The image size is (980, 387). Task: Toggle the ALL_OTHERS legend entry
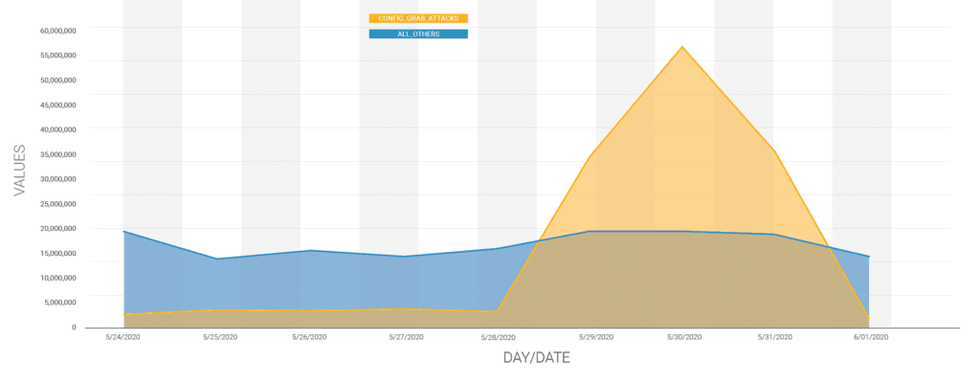pos(418,34)
